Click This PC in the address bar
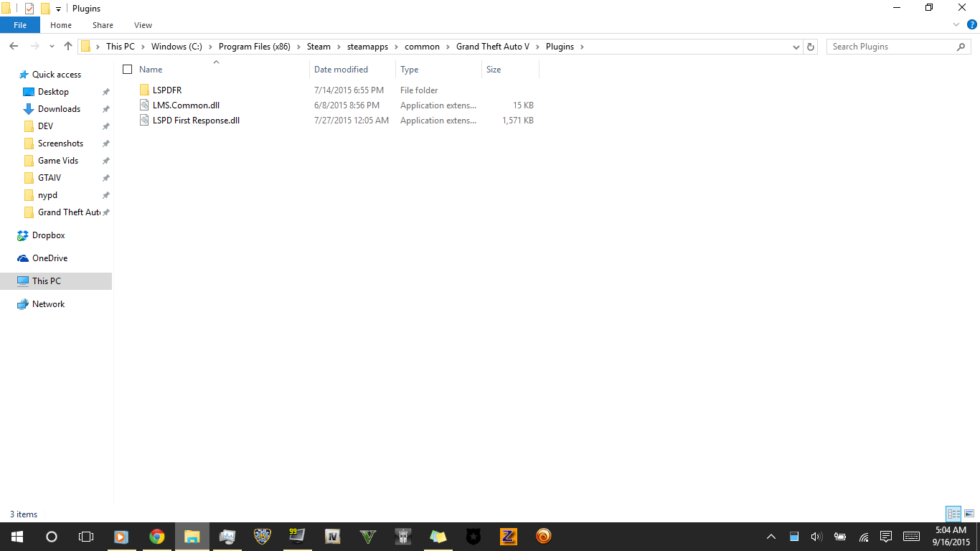The width and height of the screenshot is (980, 551). [x=120, y=47]
